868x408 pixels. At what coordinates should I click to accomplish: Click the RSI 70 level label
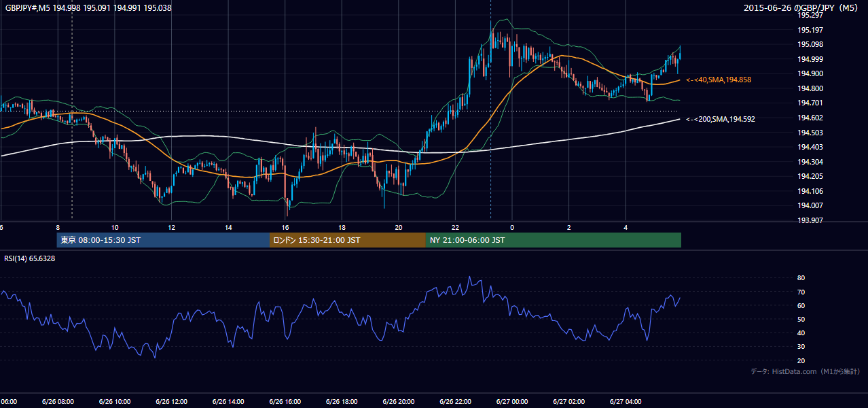click(x=801, y=292)
